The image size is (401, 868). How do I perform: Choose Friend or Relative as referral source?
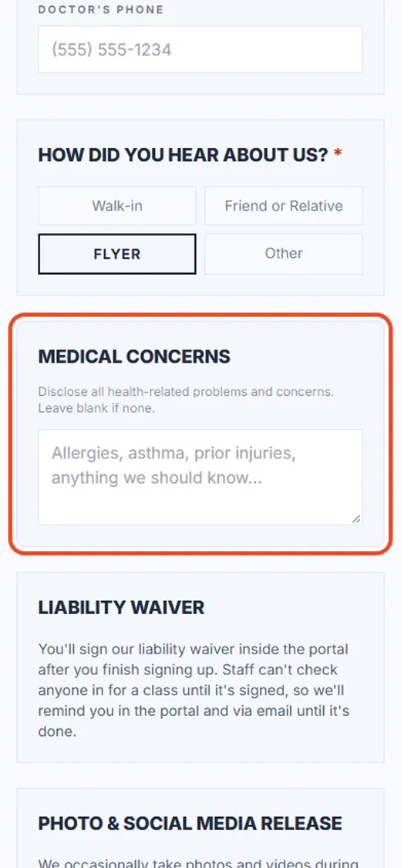(284, 206)
